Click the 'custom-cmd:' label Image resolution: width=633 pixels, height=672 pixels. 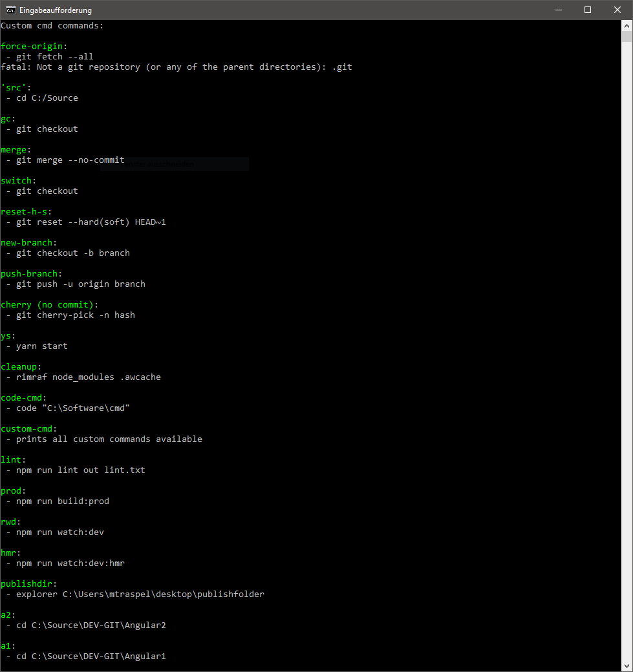point(28,429)
